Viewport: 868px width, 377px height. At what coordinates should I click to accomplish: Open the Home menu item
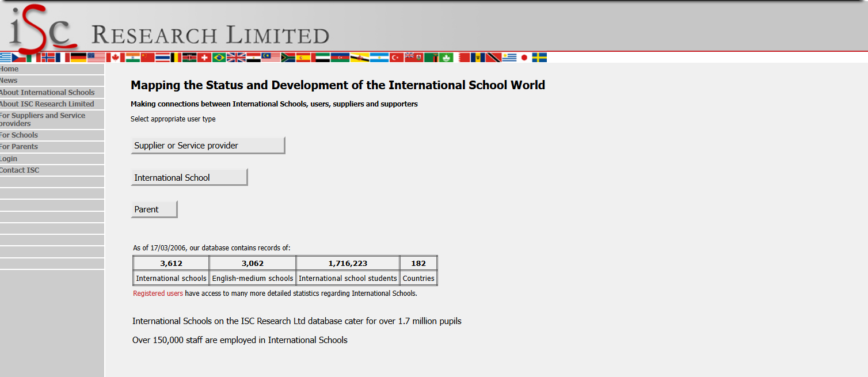click(x=9, y=69)
